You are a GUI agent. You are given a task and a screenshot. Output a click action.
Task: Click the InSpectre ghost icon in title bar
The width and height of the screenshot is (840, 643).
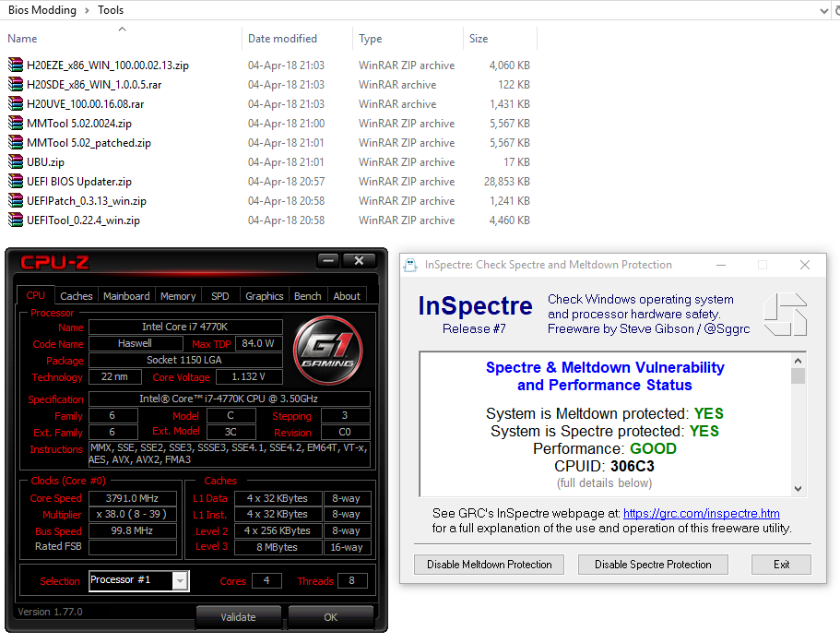coord(410,265)
